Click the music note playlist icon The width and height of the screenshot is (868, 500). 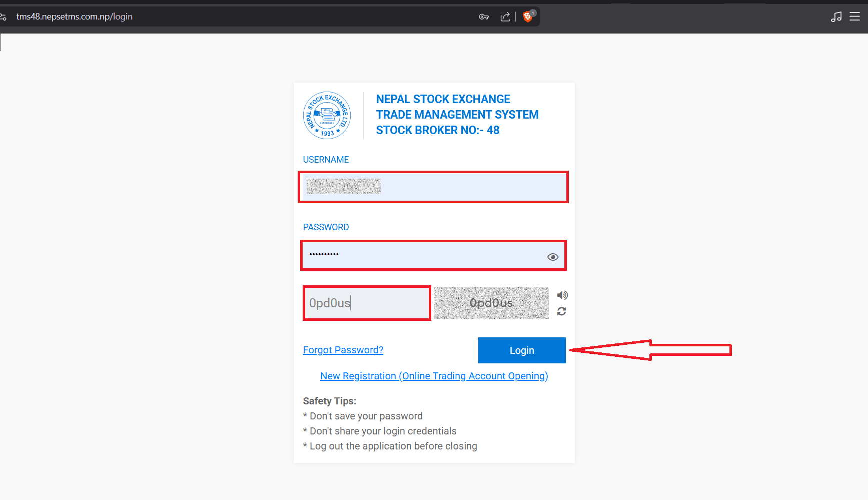tap(836, 17)
